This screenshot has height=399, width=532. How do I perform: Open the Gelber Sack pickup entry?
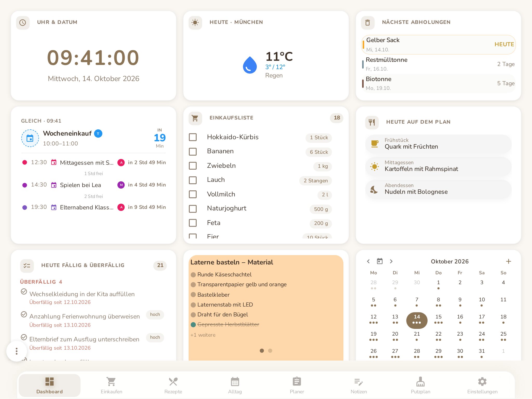pos(438,45)
